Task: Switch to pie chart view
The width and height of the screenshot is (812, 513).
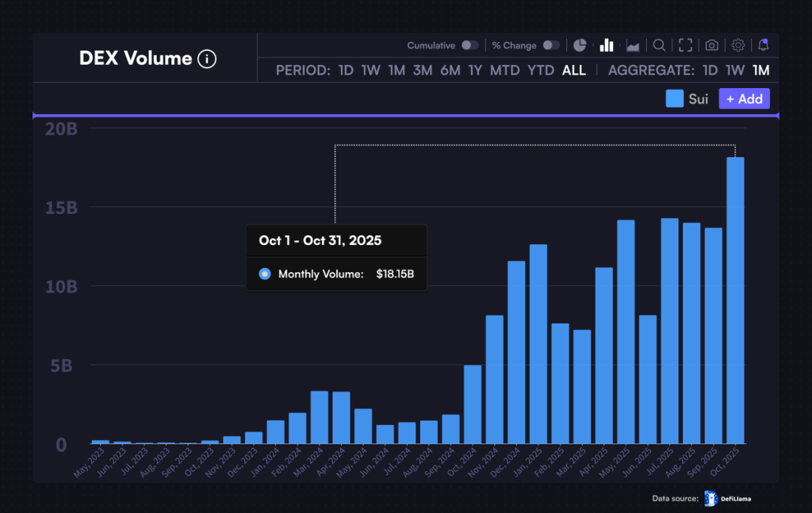Action: (x=580, y=45)
